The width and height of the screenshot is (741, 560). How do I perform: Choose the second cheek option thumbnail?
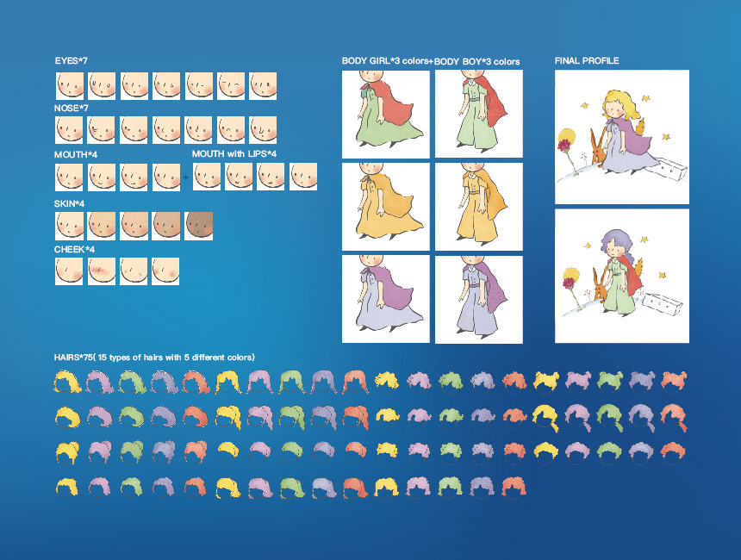(x=102, y=271)
